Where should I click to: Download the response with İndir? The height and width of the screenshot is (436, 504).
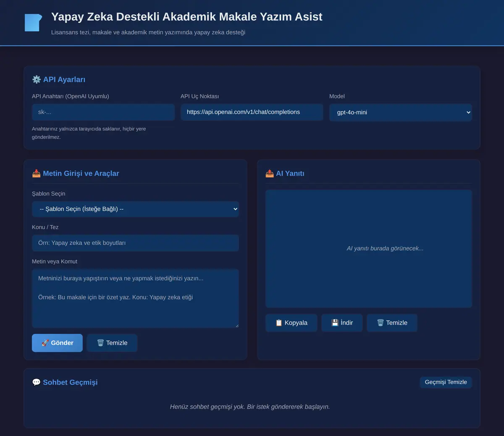342,323
